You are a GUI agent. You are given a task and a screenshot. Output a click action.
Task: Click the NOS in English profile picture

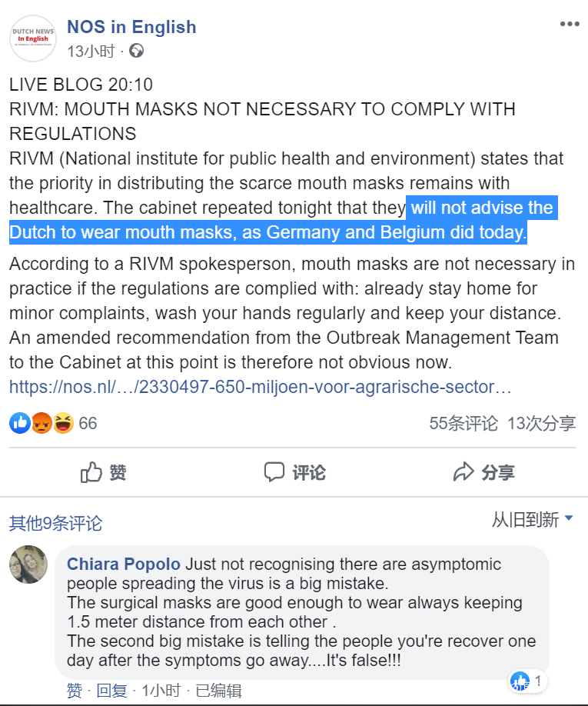33,38
